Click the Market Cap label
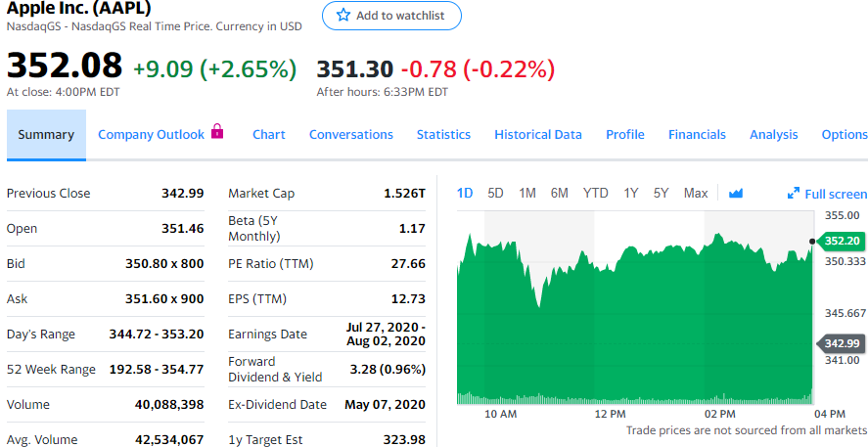This screenshot has width=868, height=447. pyautogui.click(x=261, y=194)
